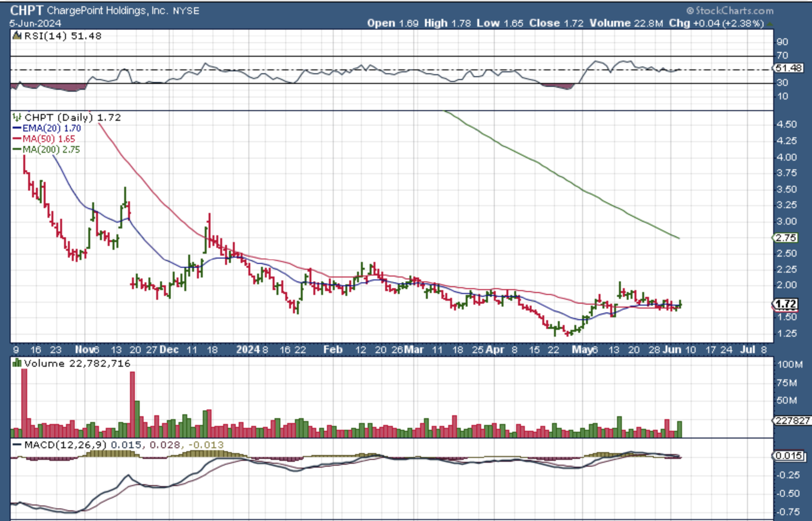
Task: Click the Volume panel bar icon
Action: [x=17, y=363]
